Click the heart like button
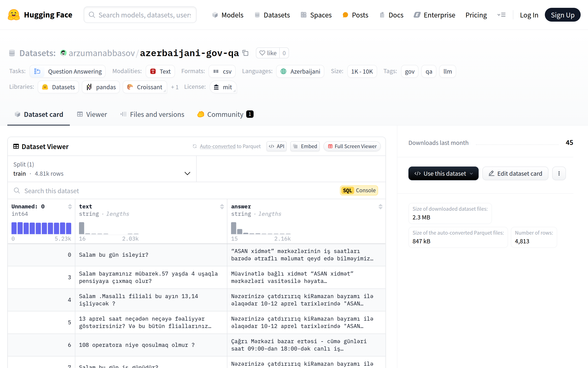Image resolution: width=588 pixels, height=368 pixels. tap(268, 53)
